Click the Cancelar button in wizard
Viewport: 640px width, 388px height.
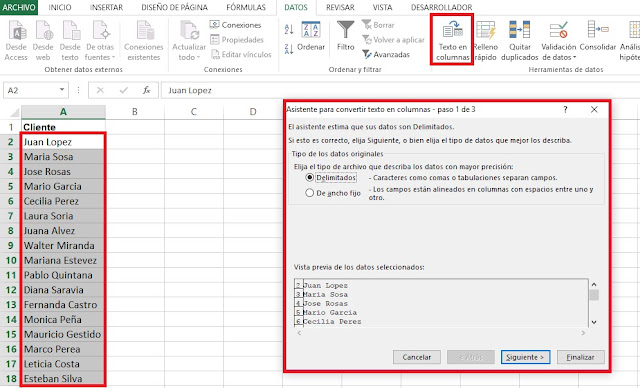417,357
